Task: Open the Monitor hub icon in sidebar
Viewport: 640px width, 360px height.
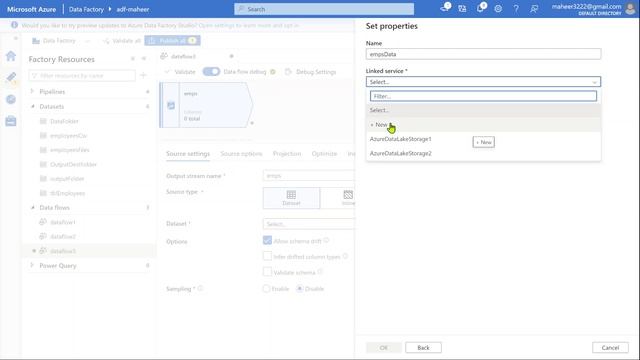Action: 11,99
